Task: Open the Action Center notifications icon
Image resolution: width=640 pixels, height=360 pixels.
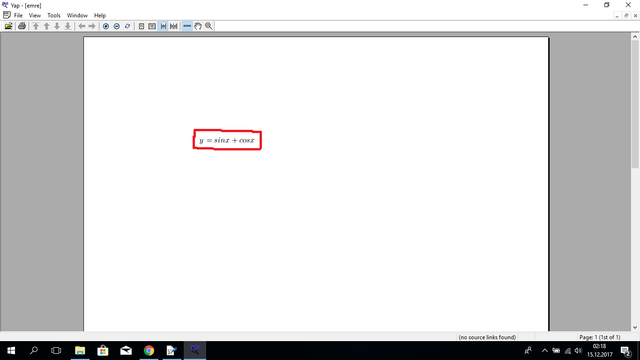Action: coord(625,351)
